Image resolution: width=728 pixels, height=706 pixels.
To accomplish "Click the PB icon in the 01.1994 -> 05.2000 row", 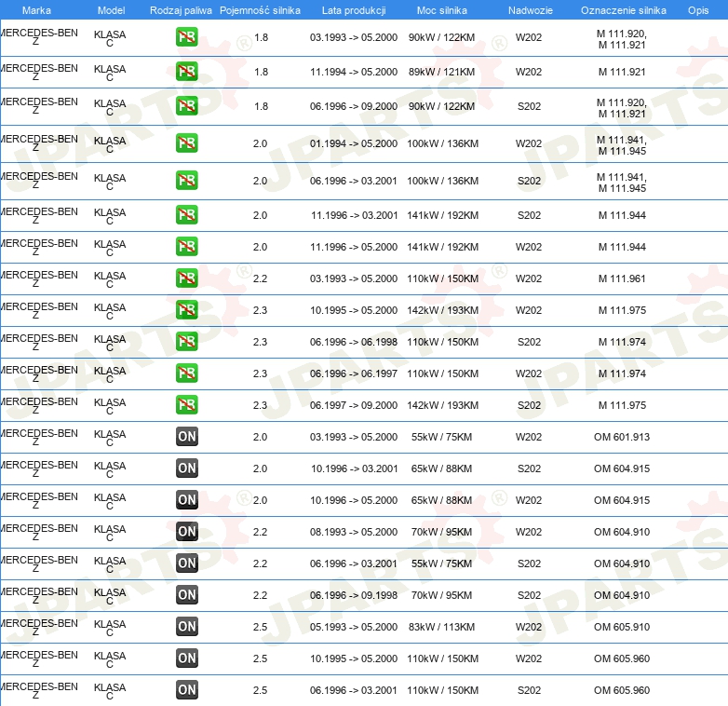I will (187, 143).
